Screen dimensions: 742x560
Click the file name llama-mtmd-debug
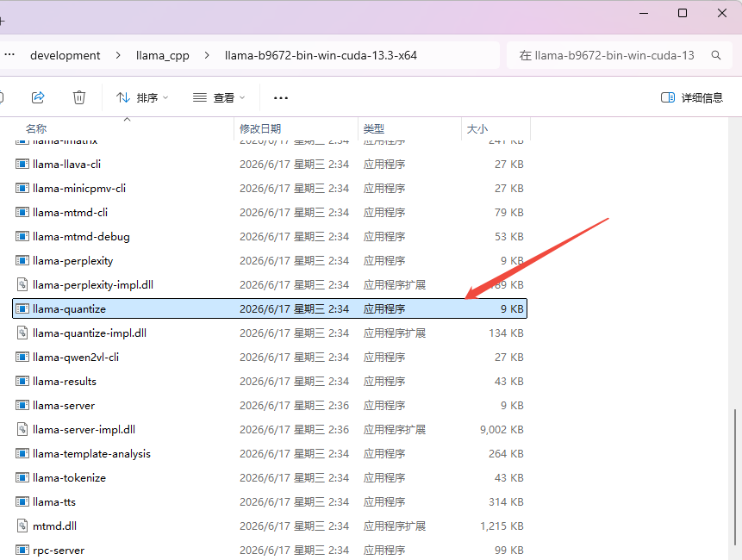[81, 236]
